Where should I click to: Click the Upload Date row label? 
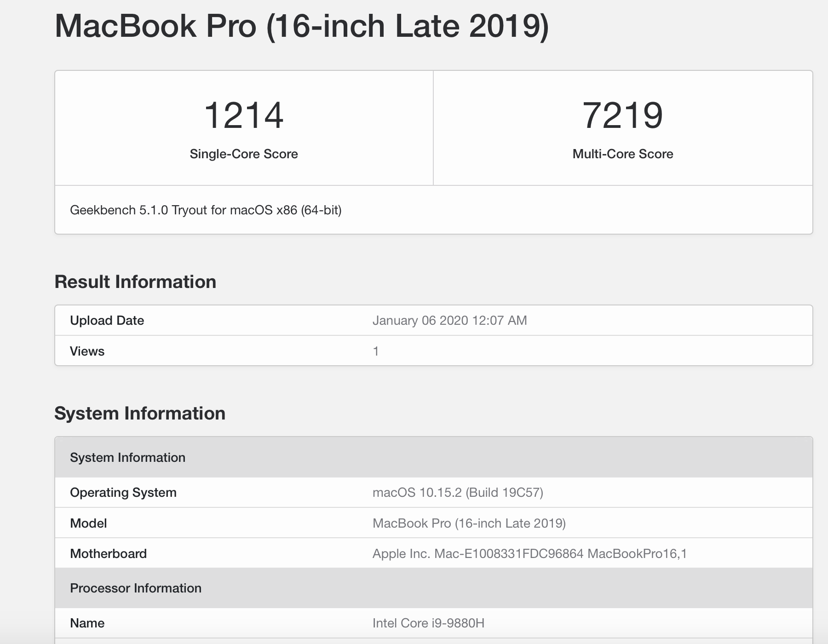coord(107,321)
